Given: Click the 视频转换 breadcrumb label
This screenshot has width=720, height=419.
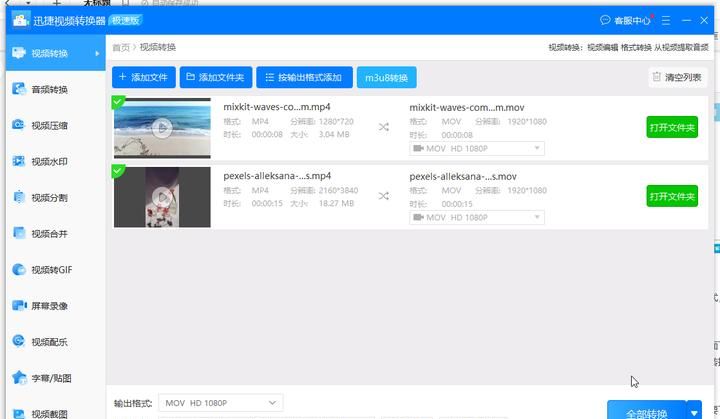Looking at the screenshot, I should (x=158, y=47).
